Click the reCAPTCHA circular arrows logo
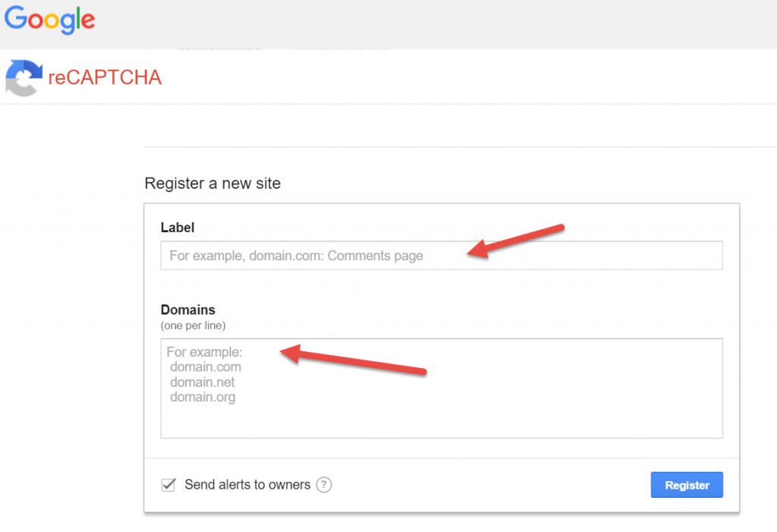This screenshot has width=777, height=532. click(24, 78)
